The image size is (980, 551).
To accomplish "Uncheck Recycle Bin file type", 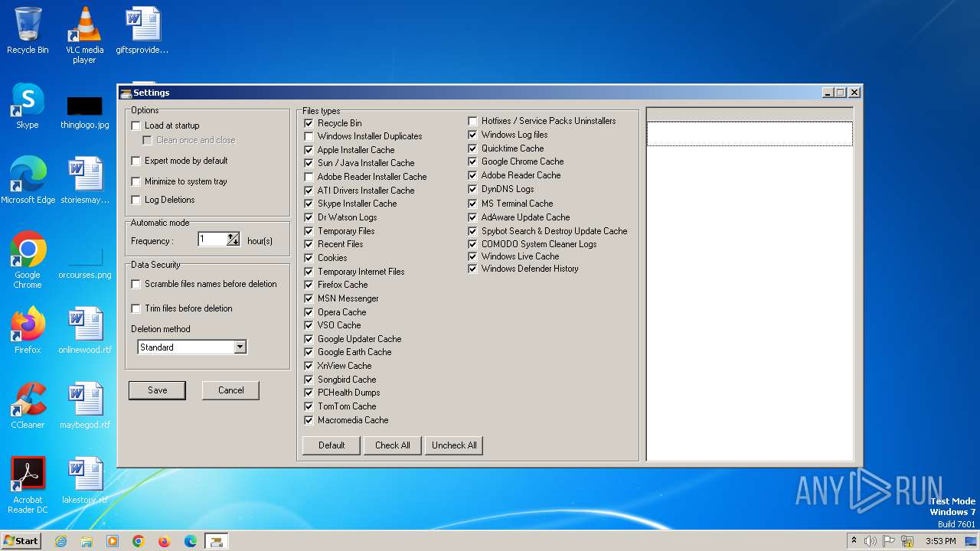I will click(309, 123).
